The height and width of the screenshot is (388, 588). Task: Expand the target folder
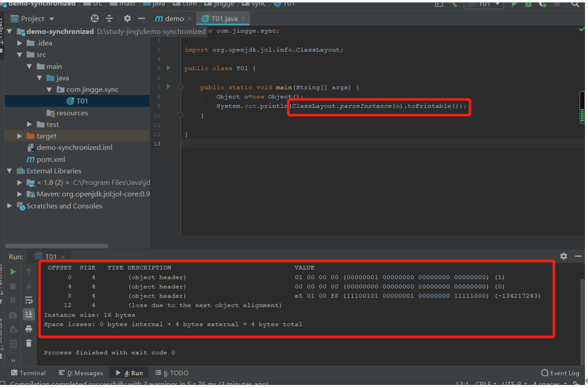[19, 136]
